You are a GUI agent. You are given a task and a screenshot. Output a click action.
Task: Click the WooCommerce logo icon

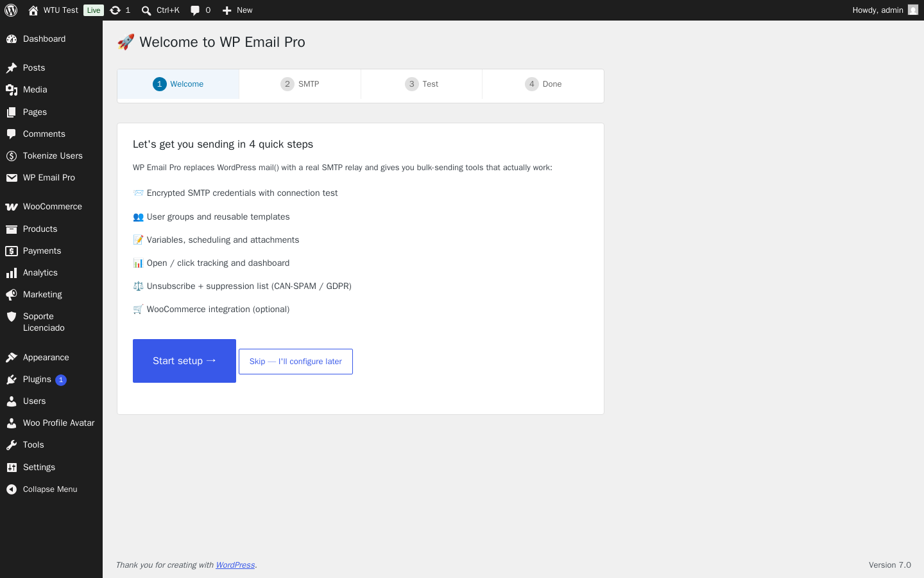pyautogui.click(x=12, y=207)
